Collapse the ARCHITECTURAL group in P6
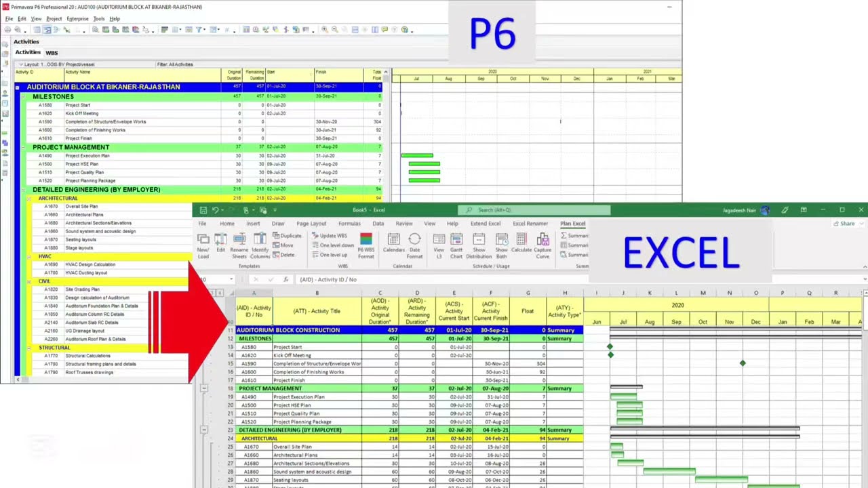The image size is (868, 488). (x=29, y=199)
